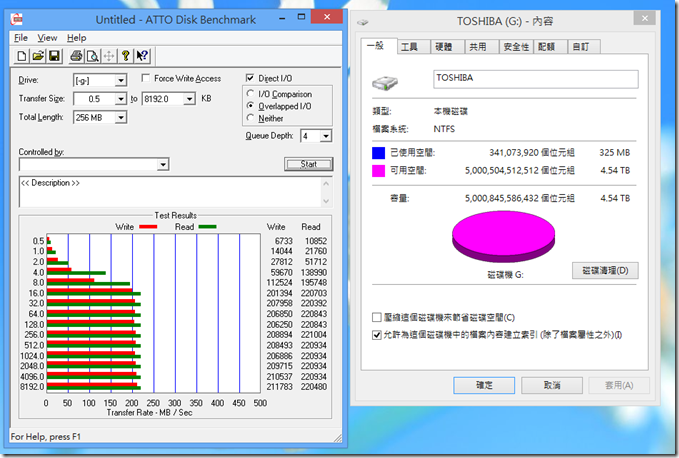679x458 pixels.
Task: Switch to the 自訂 tab
Action: [584, 47]
